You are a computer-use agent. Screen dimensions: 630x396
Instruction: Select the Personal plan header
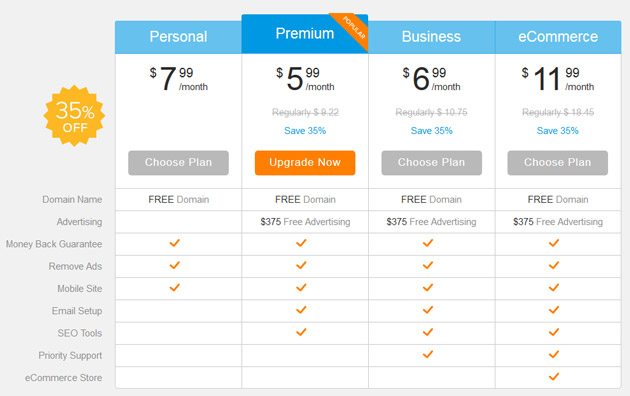[178, 37]
